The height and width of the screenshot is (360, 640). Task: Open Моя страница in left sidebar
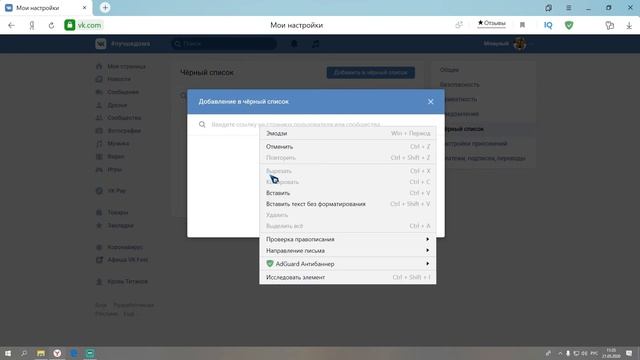[121, 67]
